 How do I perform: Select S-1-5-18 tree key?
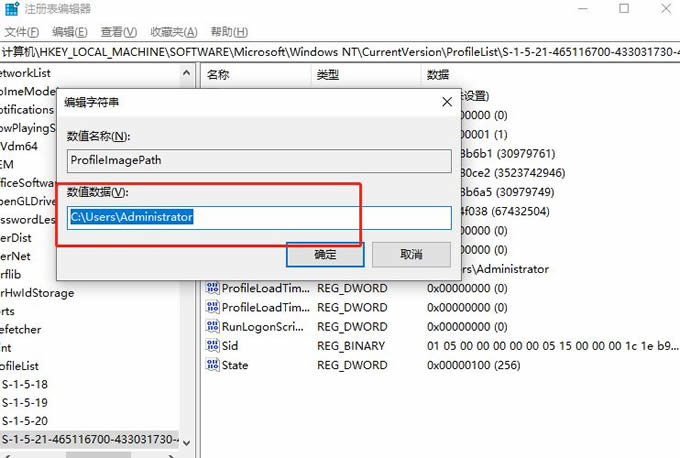coord(25,384)
